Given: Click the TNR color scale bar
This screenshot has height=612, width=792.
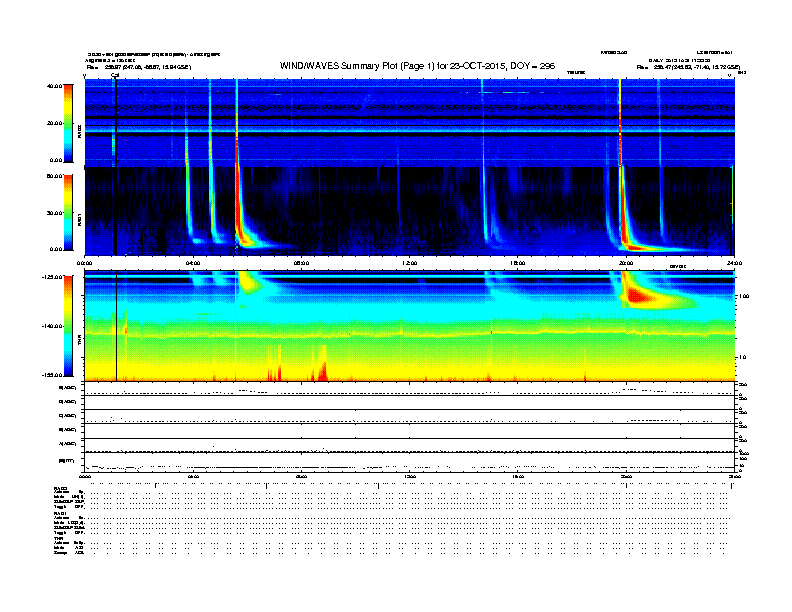Looking at the screenshot, I should click(x=68, y=326).
